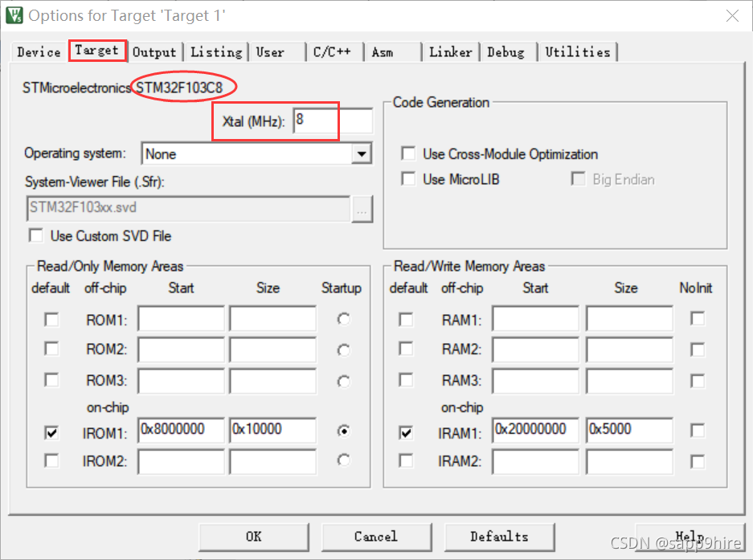Select IROM1 Startup radio button
Image resolution: width=753 pixels, height=560 pixels.
343,431
